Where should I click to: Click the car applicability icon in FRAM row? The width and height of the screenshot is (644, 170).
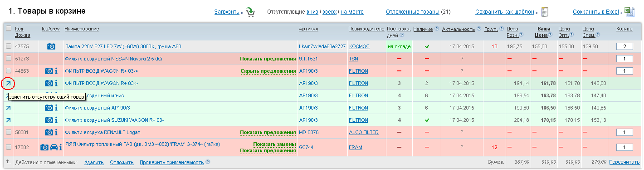[53, 147]
